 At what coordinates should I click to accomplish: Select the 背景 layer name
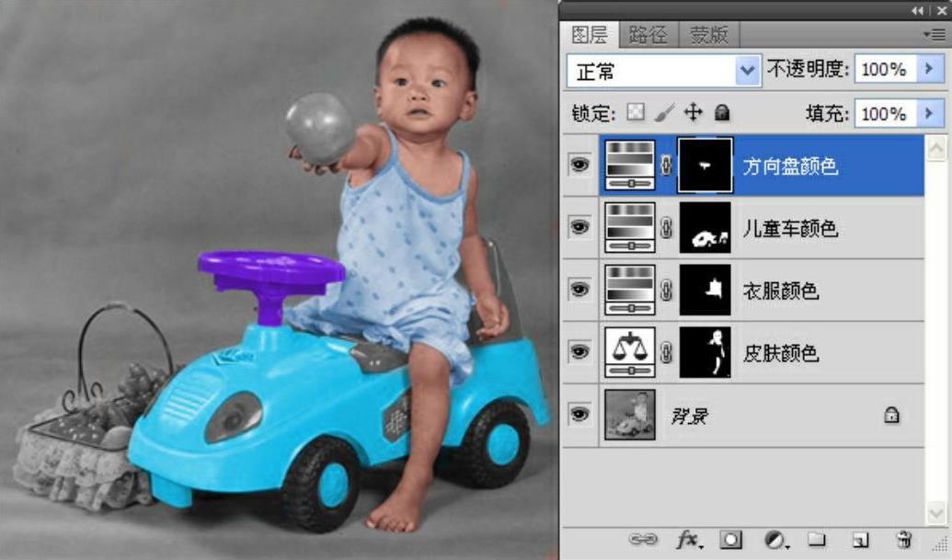tap(689, 417)
